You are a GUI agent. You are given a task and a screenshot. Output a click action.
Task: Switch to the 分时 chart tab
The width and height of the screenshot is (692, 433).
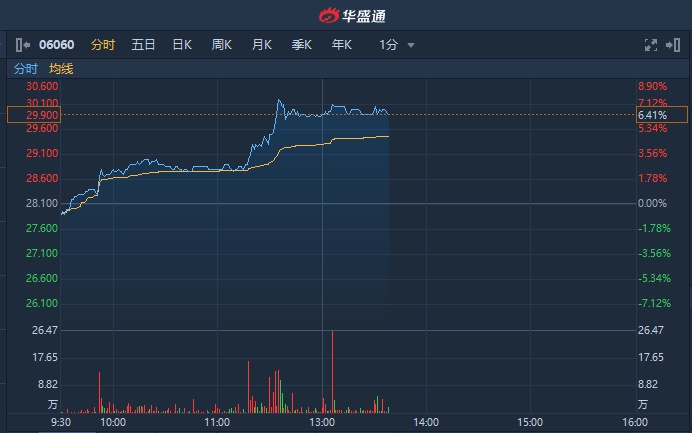coord(103,45)
